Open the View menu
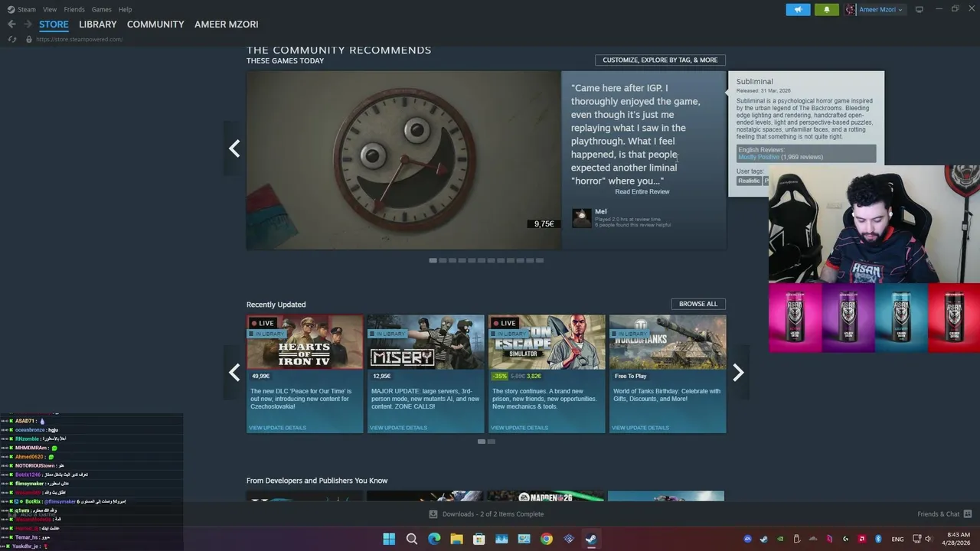The width and height of the screenshot is (980, 551). coord(50,9)
